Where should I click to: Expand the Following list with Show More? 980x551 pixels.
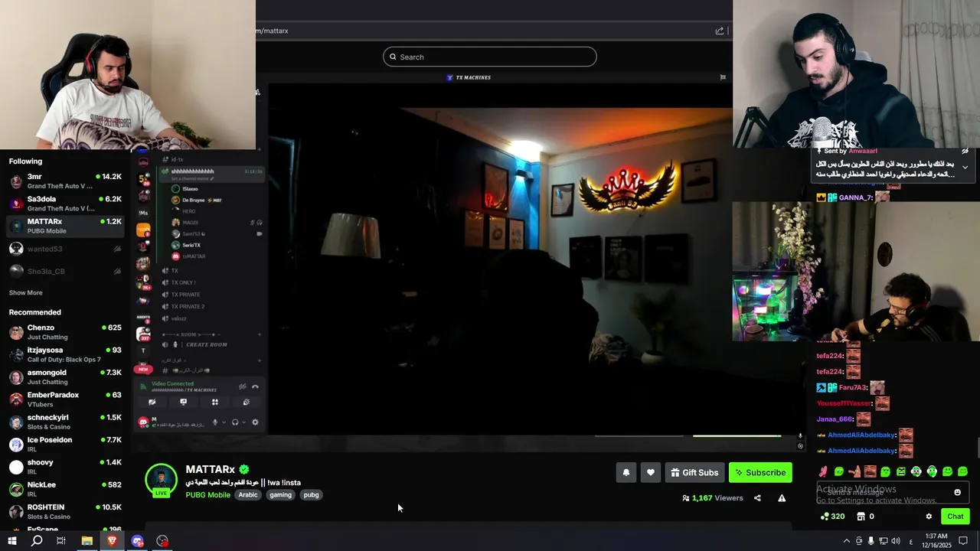click(26, 293)
